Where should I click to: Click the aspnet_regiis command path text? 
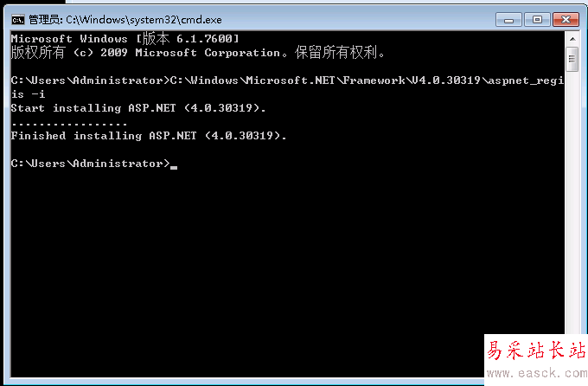pos(363,80)
